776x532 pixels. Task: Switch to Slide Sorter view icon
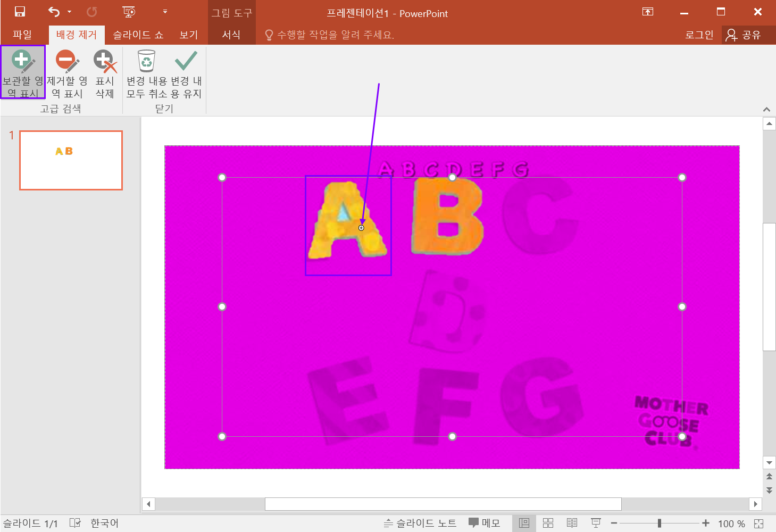point(548,523)
